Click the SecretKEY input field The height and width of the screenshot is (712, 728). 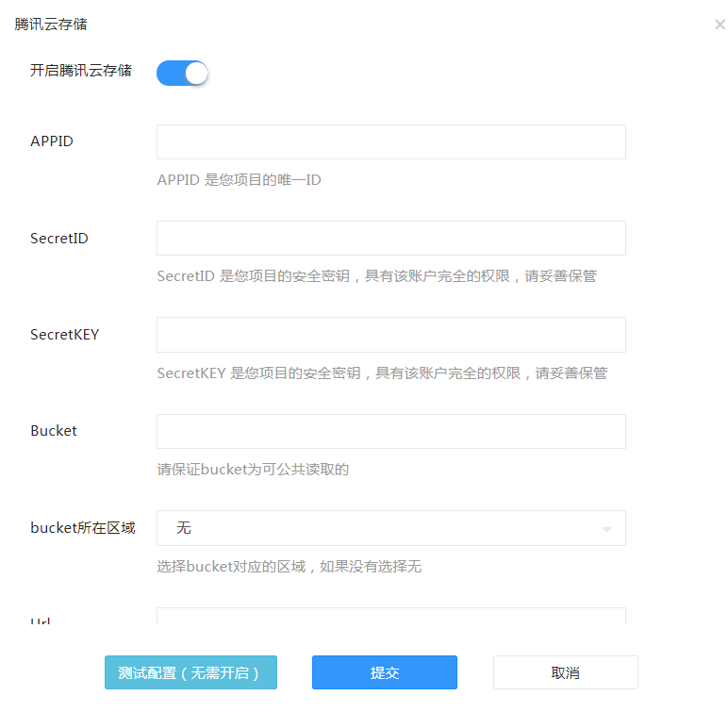[391, 335]
